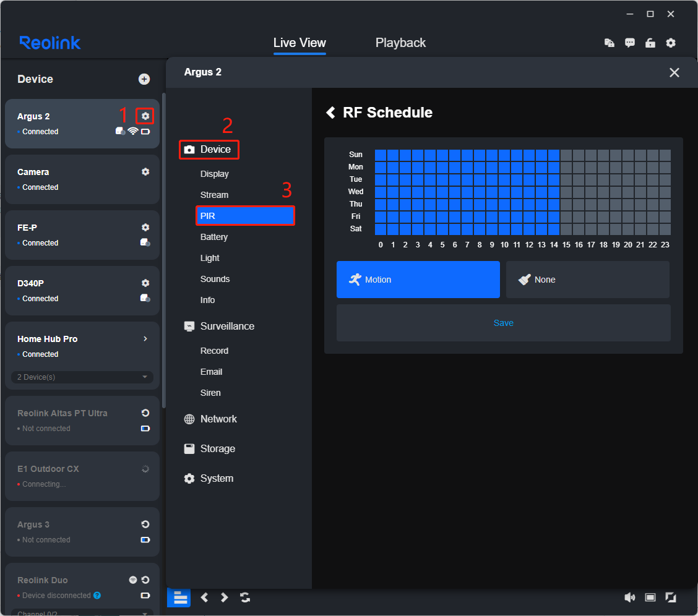Reconnect Reolink Duo with refresh icon

[x=145, y=580]
